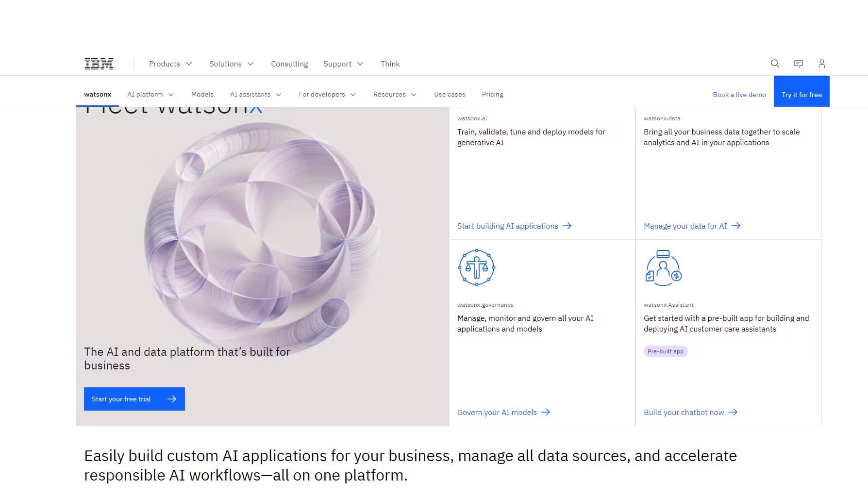Open the Consulting menu item
This screenshot has width=868, height=498.
click(289, 64)
